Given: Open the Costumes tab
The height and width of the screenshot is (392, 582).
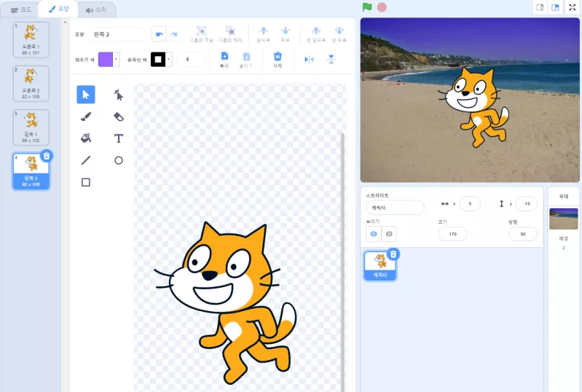Looking at the screenshot, I should [59, 9].
